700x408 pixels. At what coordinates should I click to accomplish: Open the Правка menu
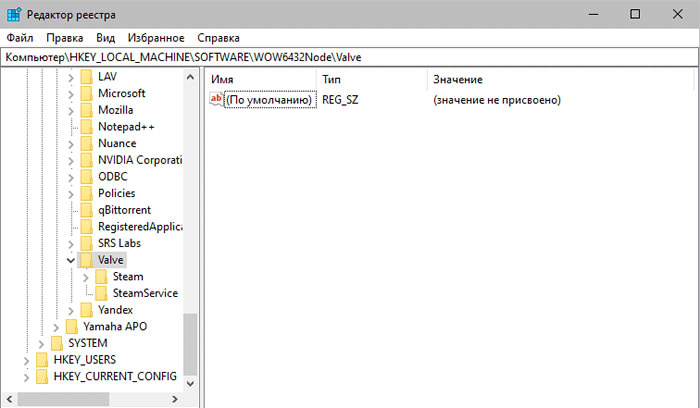tap(65, 38)
